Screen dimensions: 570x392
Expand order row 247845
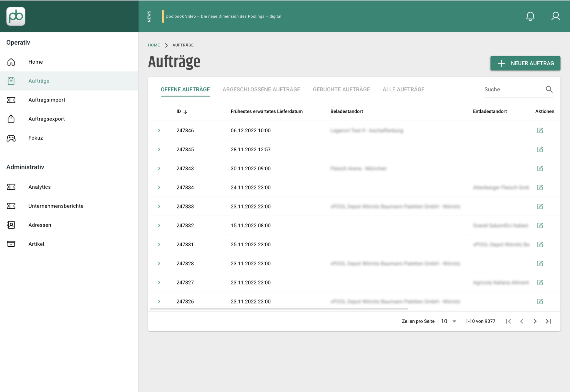(159, 149)
